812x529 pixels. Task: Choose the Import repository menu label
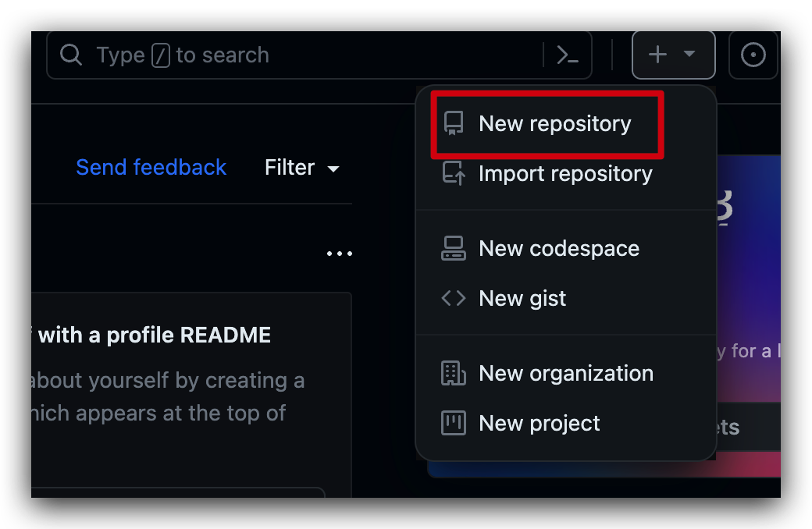565,173
